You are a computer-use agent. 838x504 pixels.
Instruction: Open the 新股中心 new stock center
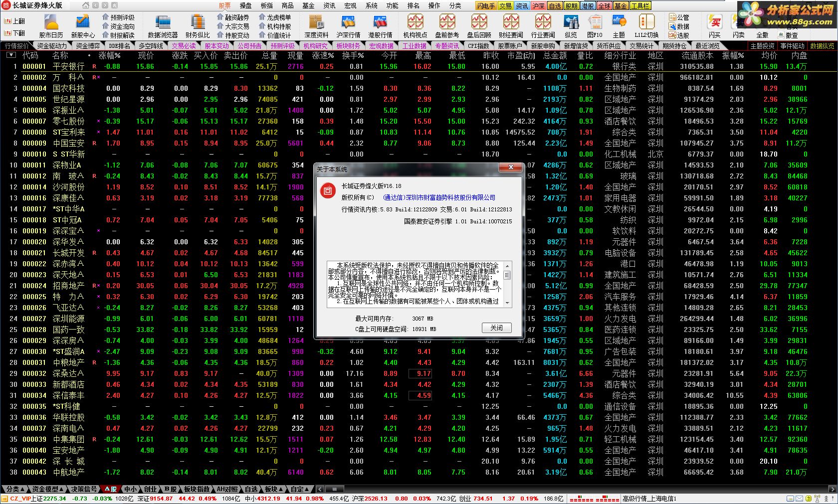83,25
